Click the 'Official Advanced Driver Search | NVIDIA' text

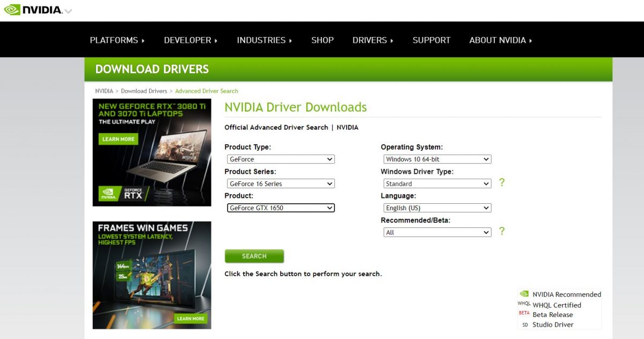click(291, 128)
